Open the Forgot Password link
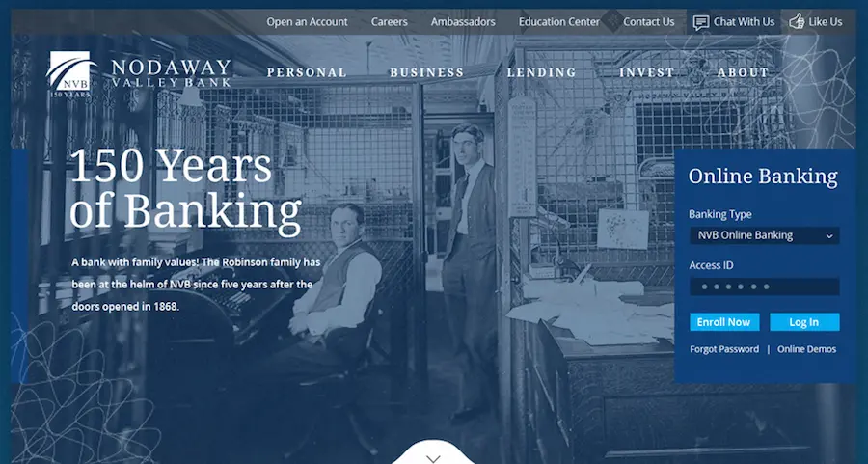This screenshot has height=464, width=868. tap(724, 349)
